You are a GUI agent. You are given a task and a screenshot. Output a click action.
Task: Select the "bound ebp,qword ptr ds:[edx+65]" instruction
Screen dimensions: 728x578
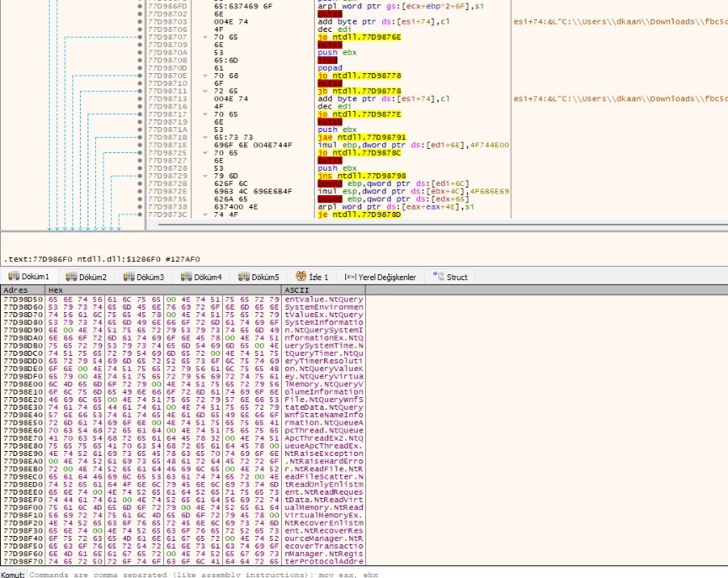pos(393,199)
